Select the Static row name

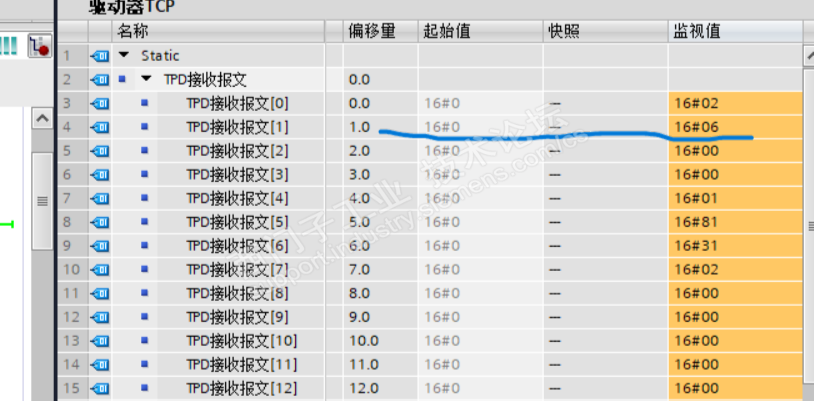pyautogui.click(x=160, y=56)
